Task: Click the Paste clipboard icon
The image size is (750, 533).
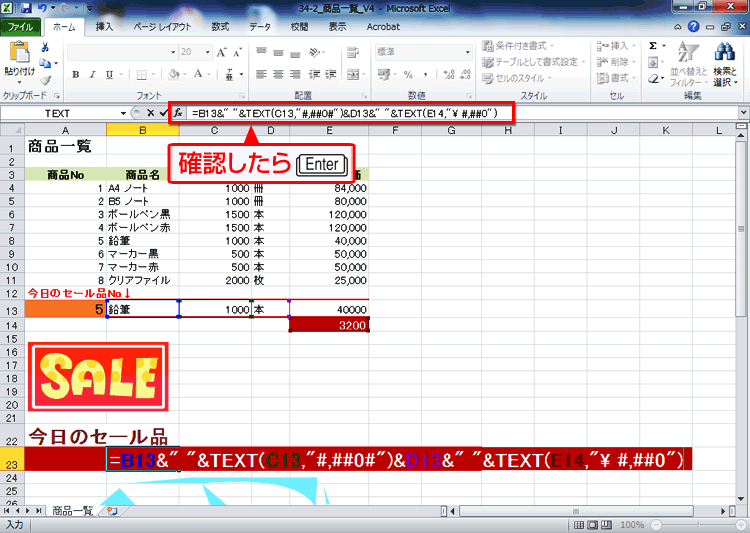Action: (x=19, y=52)
